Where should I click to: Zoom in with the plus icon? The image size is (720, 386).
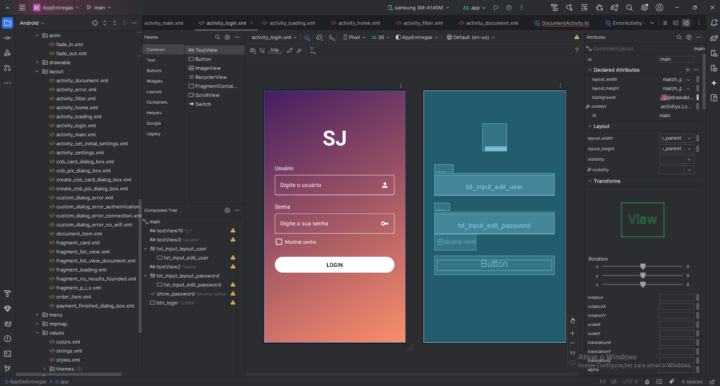click(x=573, y=333)
